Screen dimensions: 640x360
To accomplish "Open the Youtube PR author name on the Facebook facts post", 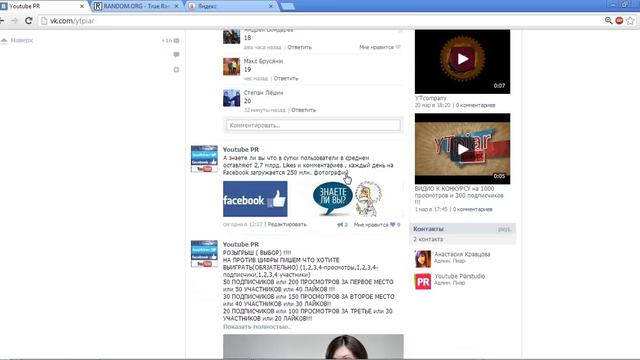I will coord(241,150).
